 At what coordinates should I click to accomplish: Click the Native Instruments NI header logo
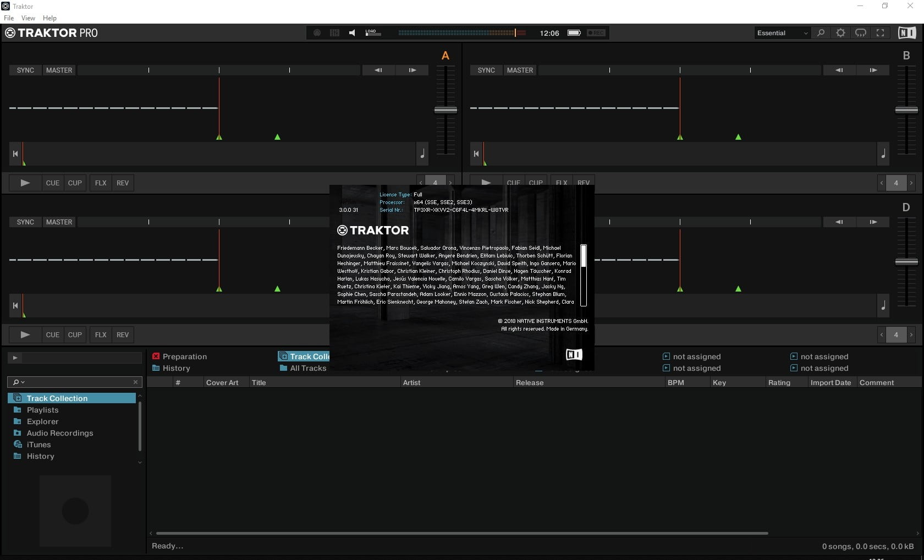coord(907,33)
